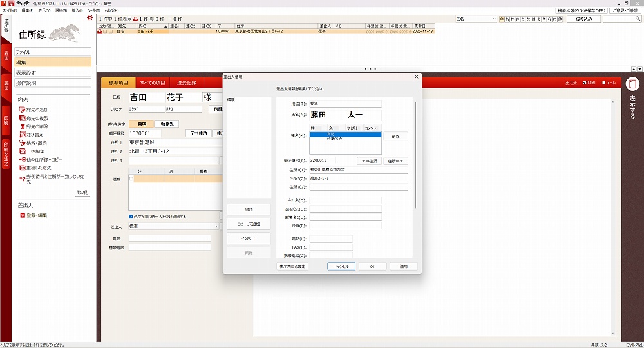Image resolution: width=644 pixels, height=348 pixels.
Task: Click the 宛先の削除 trash icon
Action: [22, 126]
